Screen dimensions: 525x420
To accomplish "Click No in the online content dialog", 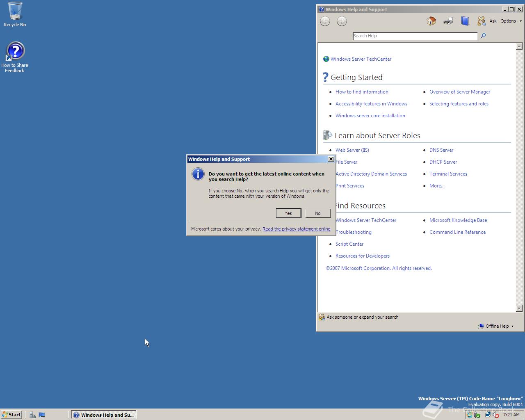I will 318,213.
